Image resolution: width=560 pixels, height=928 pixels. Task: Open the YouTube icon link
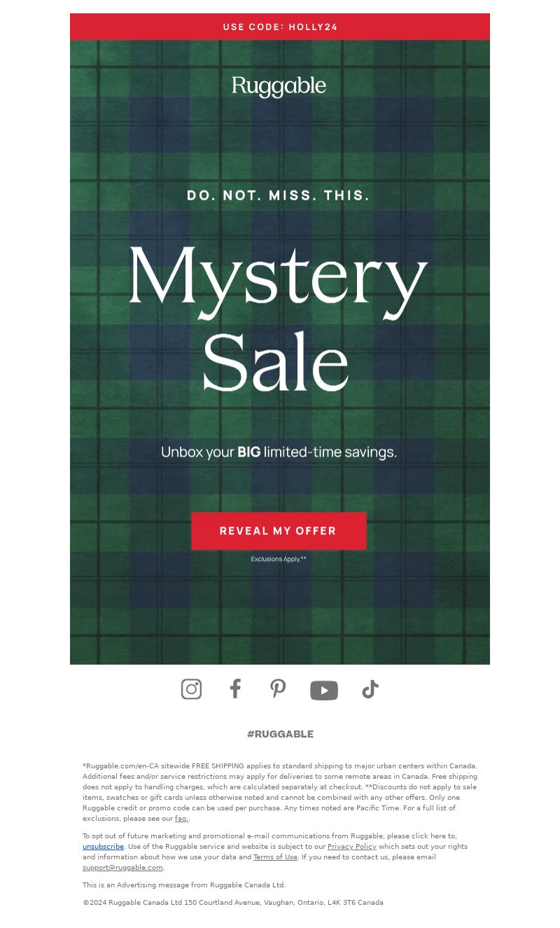324,691
